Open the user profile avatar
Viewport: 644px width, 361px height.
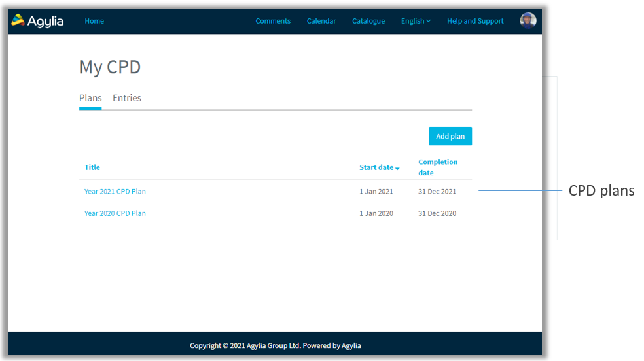(x=528, y=20)
